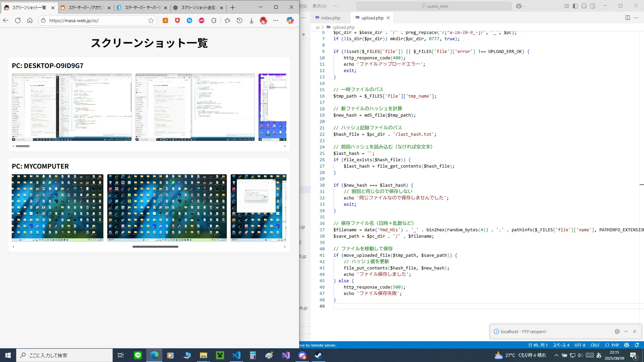Open the Edge downloads icon
Viewport: 644px width, 362px height.
(x=252, y=20)
